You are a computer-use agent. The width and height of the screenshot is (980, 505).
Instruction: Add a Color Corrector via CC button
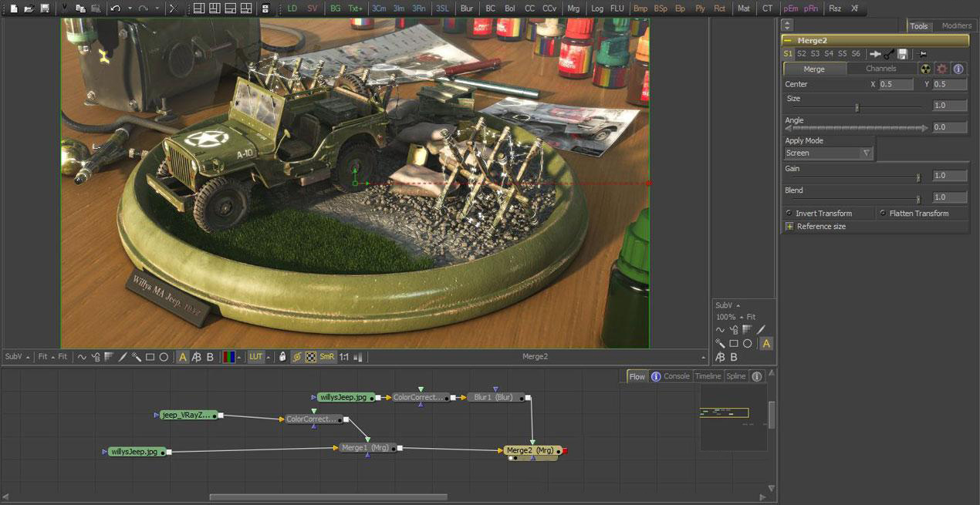point(529,8)
